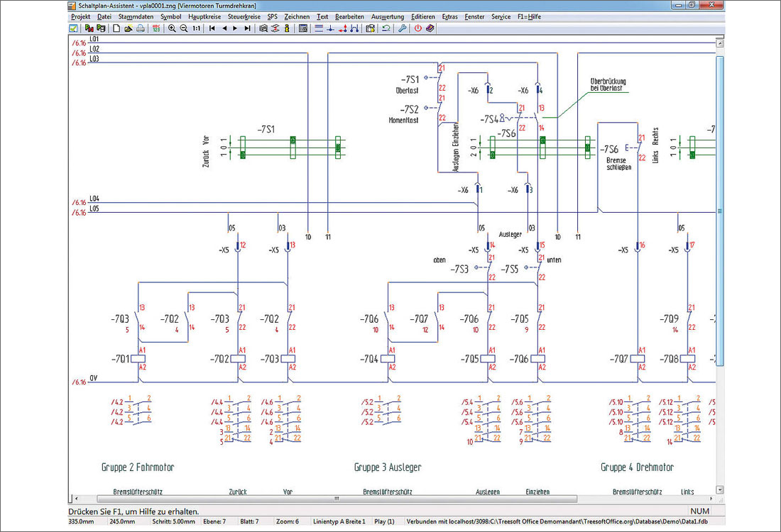Select the blue bridge connection tool
This screenshot has height=532, width=781.
click(x=354, y=29)
